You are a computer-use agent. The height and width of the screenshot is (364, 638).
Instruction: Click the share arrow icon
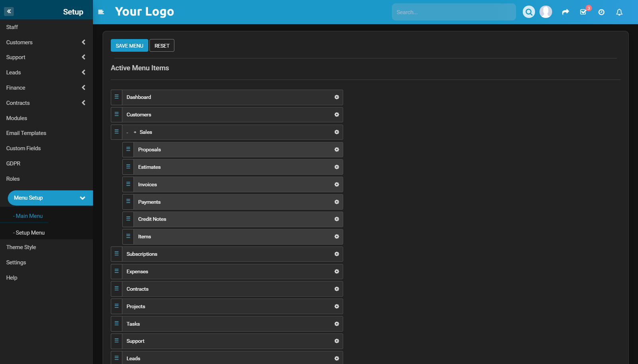(x=565, y=12)
